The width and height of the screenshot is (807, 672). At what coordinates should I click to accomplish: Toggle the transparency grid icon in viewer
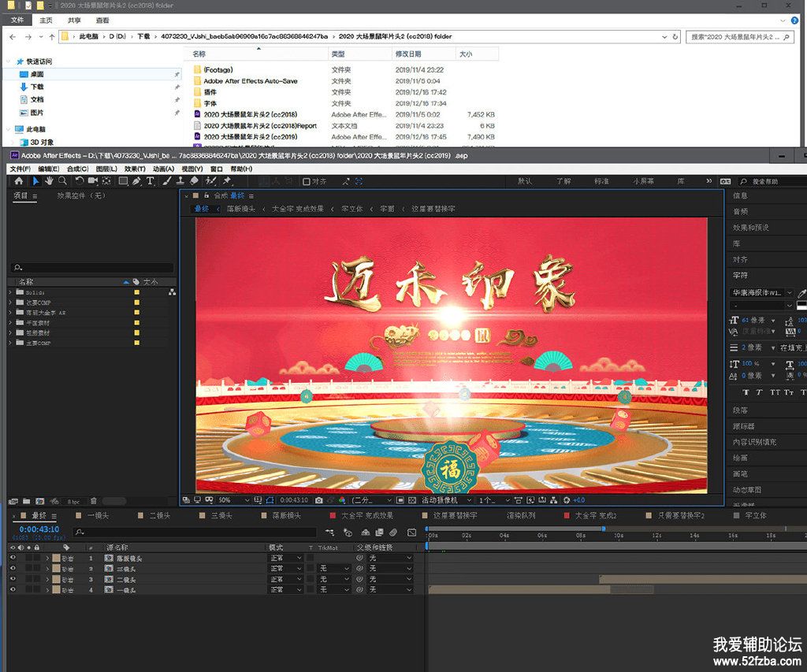click(x=411, y=500)
